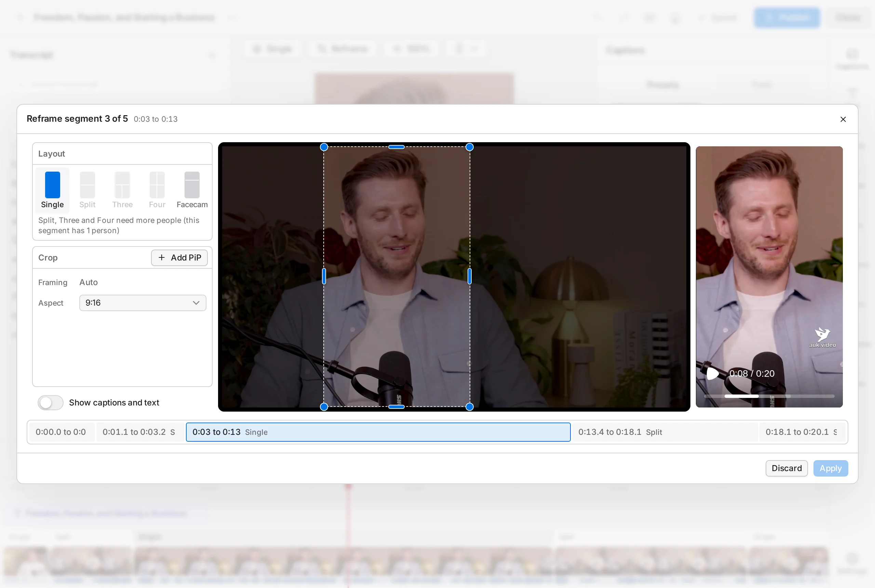Select the Split layout option
This screenshot has width=875, height=588.
point(87,190)
